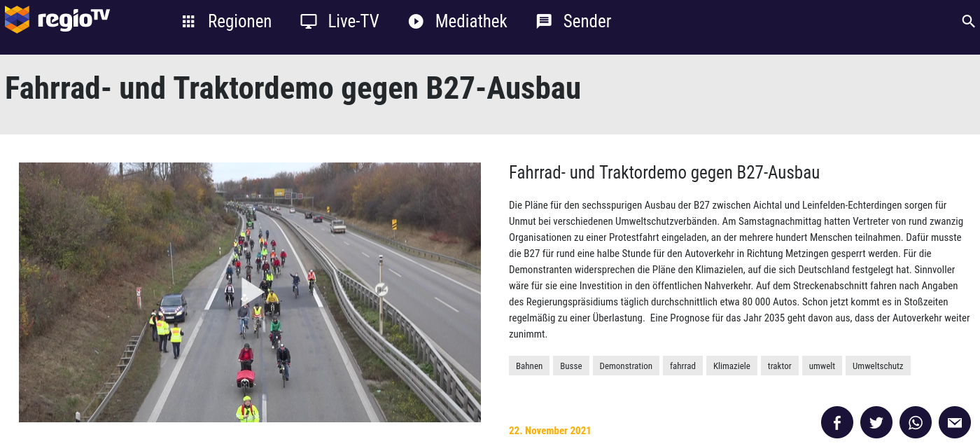
Task: Send the article by email icon
Action: pos(955,422)
